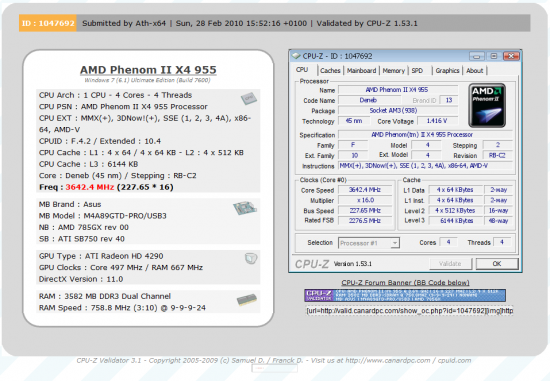Click the GPU Clocks Core 497 MHz line
This screenshot has width=550, height=381.
click(121, 268)
